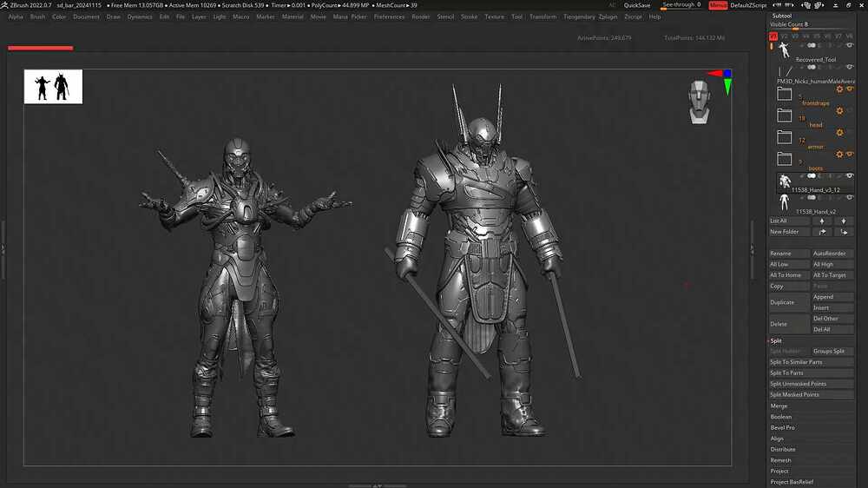
Task: Open the frontdrape folder icon
Action: tap(784, 94)
